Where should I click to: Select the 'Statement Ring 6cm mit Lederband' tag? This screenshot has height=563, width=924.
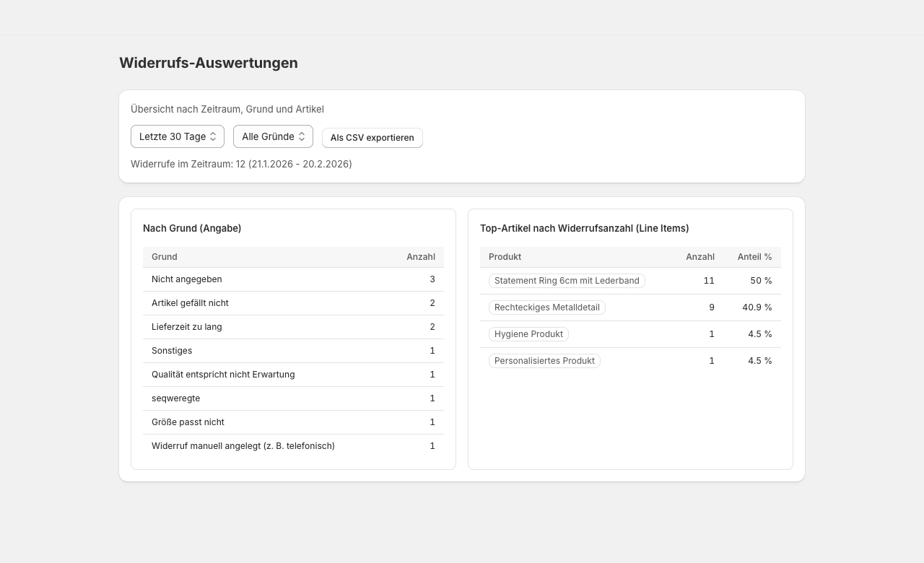point(567,281)
